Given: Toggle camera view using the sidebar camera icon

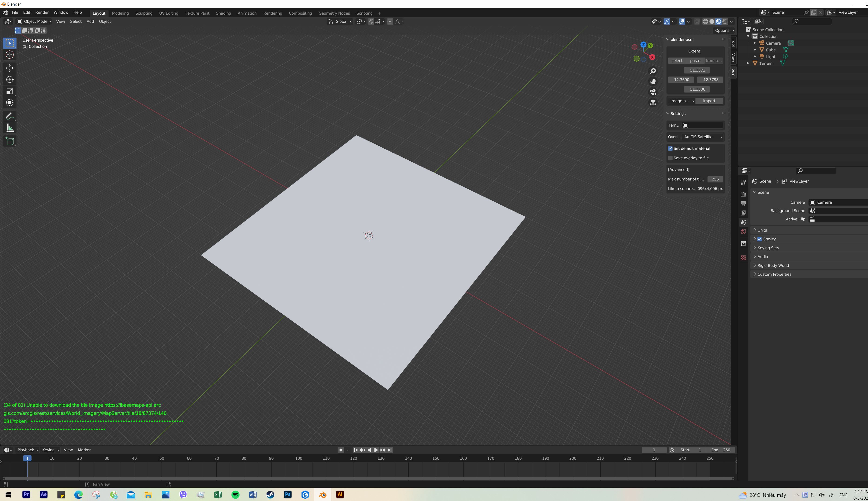Looking at the screenshot, I should [653, 92].
